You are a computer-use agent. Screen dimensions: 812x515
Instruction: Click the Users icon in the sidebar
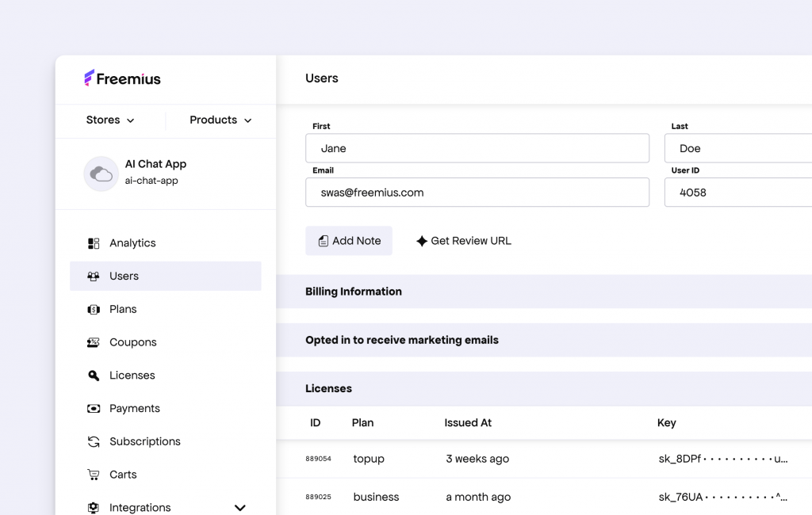[95, 276]
